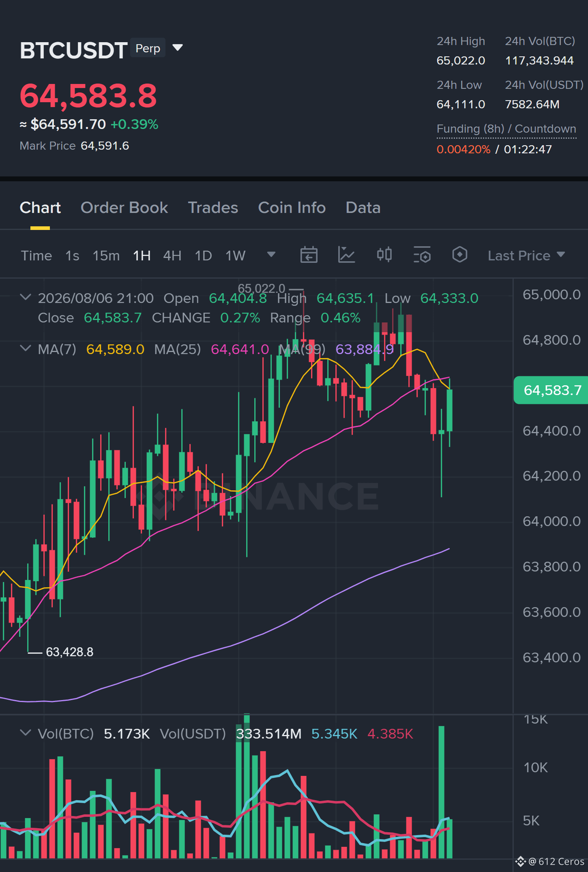Open the chart display settings icon
This screenshot has width=588, height=872.
422,255
